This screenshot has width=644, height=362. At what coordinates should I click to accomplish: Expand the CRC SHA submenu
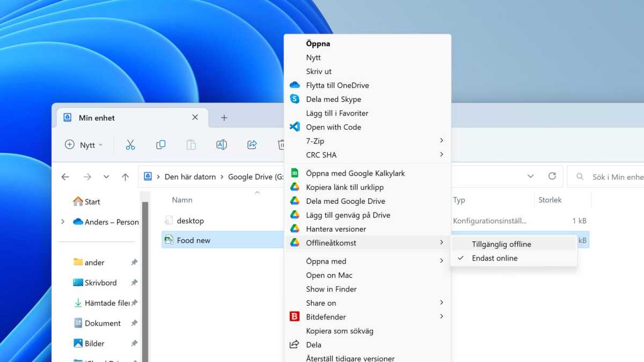(442, 154)
